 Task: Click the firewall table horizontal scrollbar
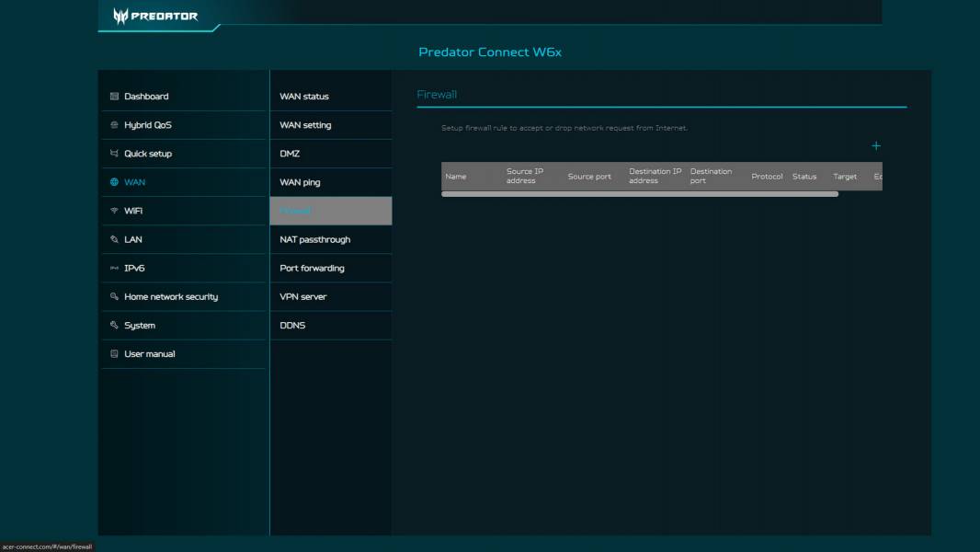click(x=641, y=194)
